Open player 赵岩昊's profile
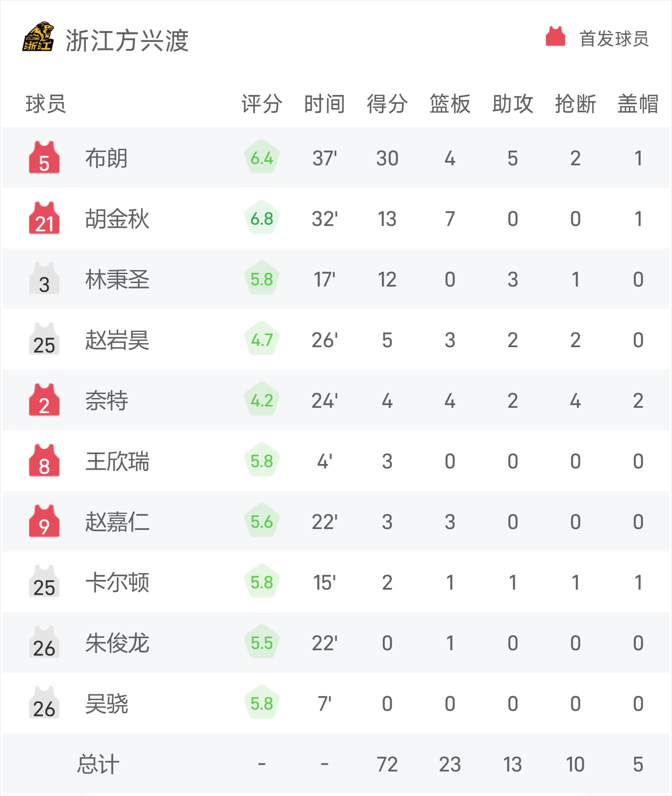The image size is (672, 796). (x=117, y=340)
